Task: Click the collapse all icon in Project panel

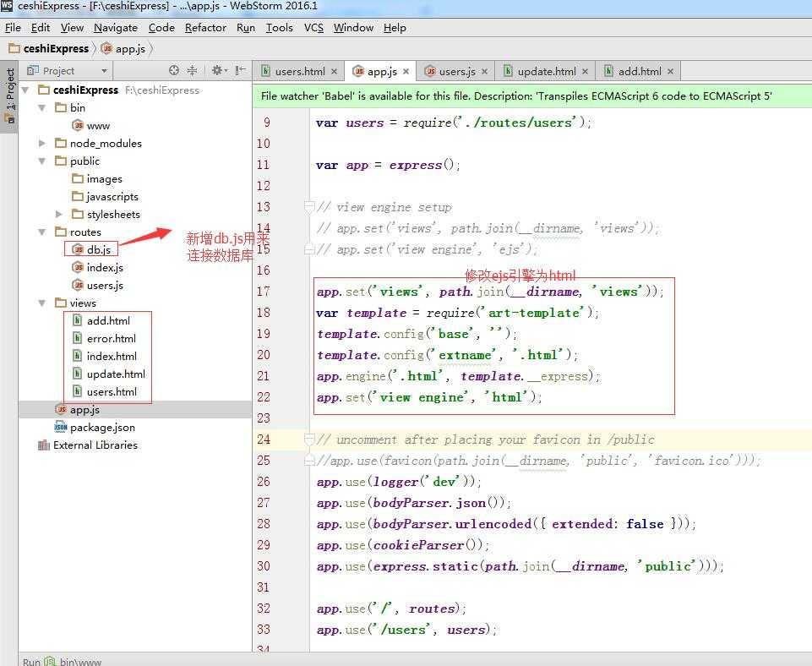Action: [192, 70]
